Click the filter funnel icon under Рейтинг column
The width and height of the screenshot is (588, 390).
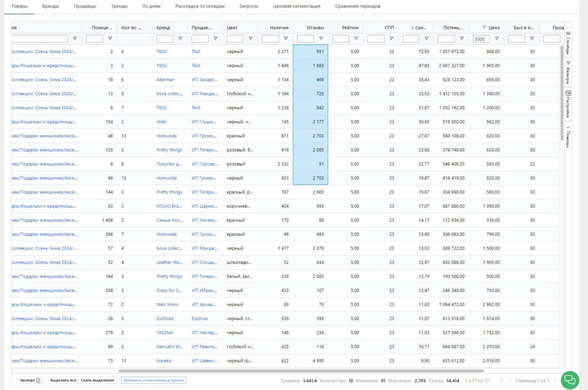[356, 38]
